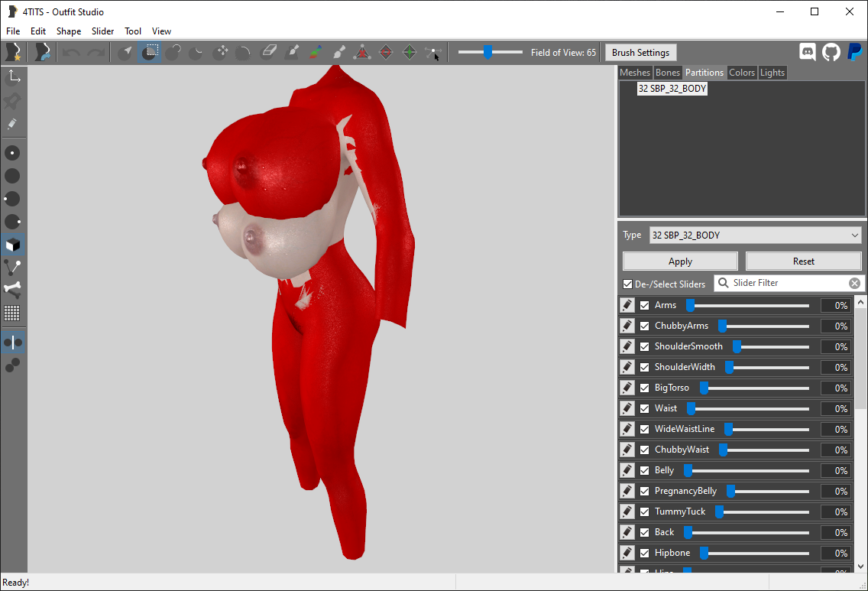The image size is (868, 591).
Task: Toggle the Transform axes tool
Action: click(x=13, y=77)
